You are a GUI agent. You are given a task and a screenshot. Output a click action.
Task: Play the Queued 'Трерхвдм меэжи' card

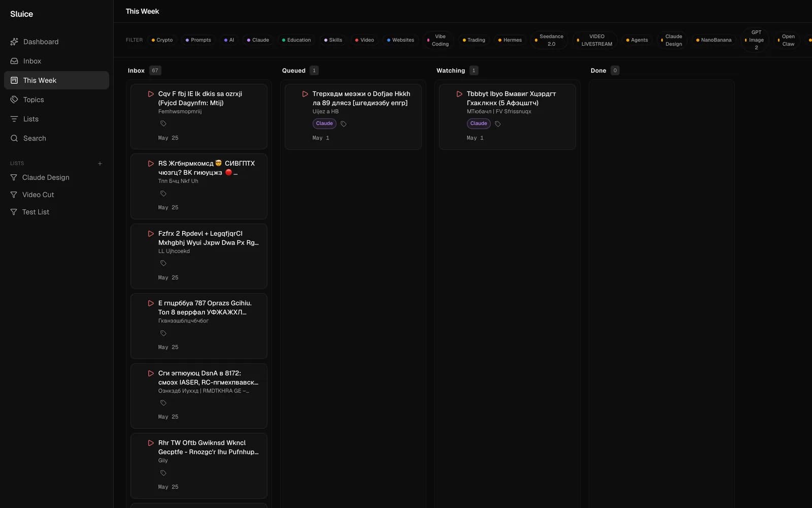pos(305,94)
